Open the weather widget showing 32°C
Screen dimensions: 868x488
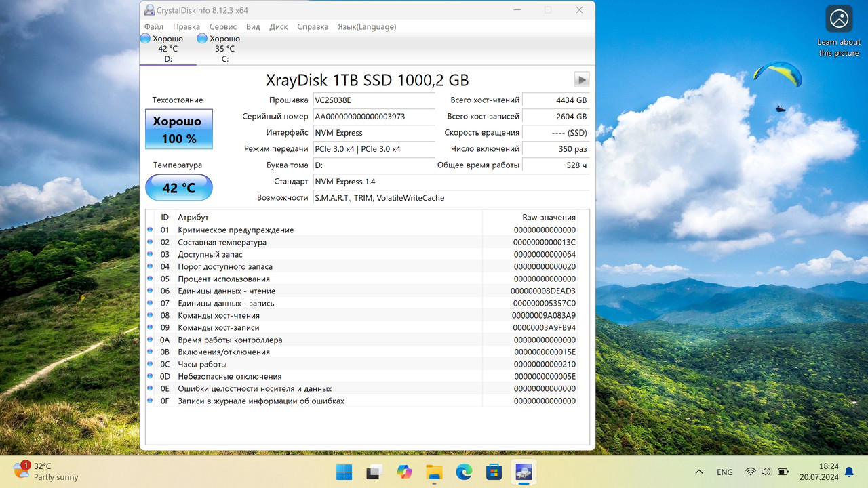pos(46,472)
